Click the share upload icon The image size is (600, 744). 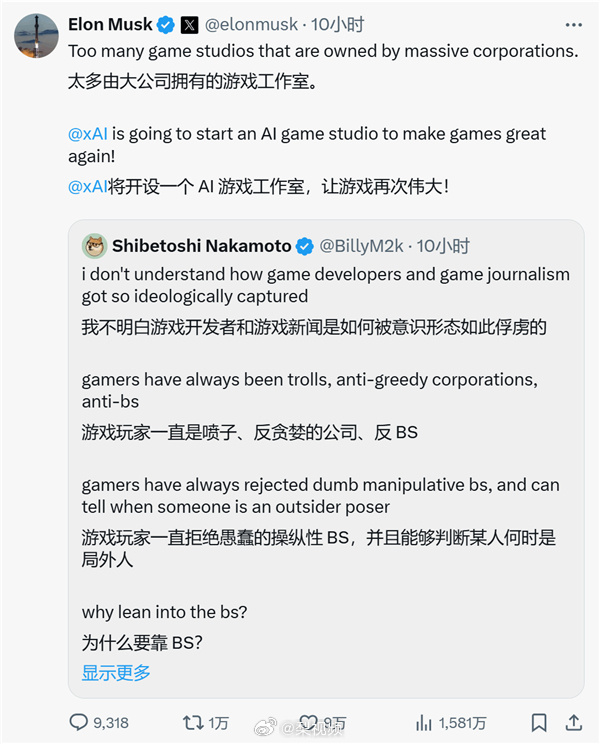(x=573, y=722)
